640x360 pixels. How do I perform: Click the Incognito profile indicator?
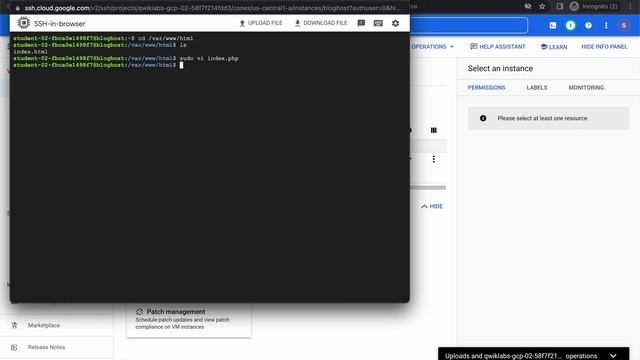[594, 6]
